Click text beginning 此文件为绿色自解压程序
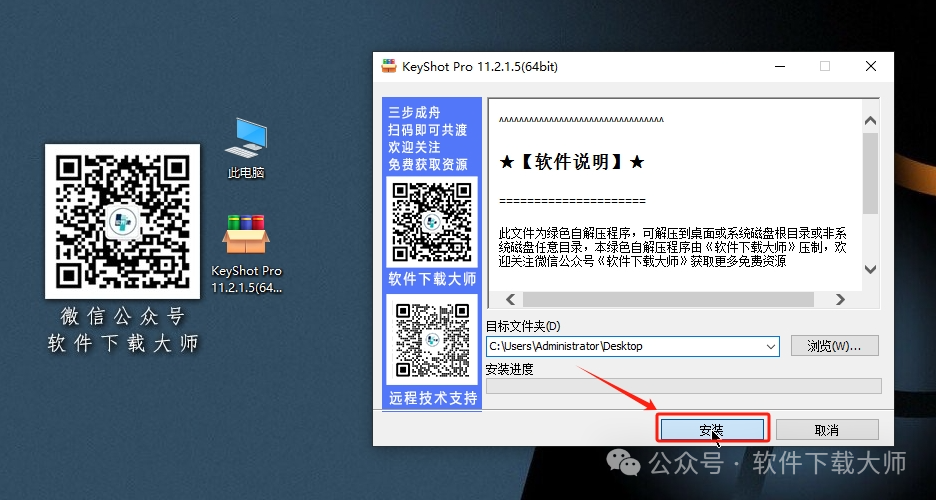This screenshot has height=500, width=936. pyautogui.click(x=673, y=247)
